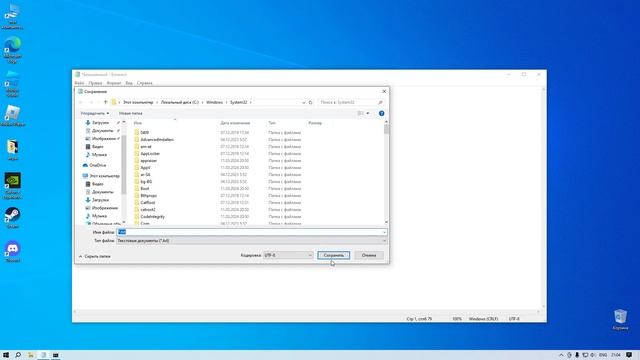Open the view options dropdown arrow
The height and width of the screenshot is (360, 640).
368,113
